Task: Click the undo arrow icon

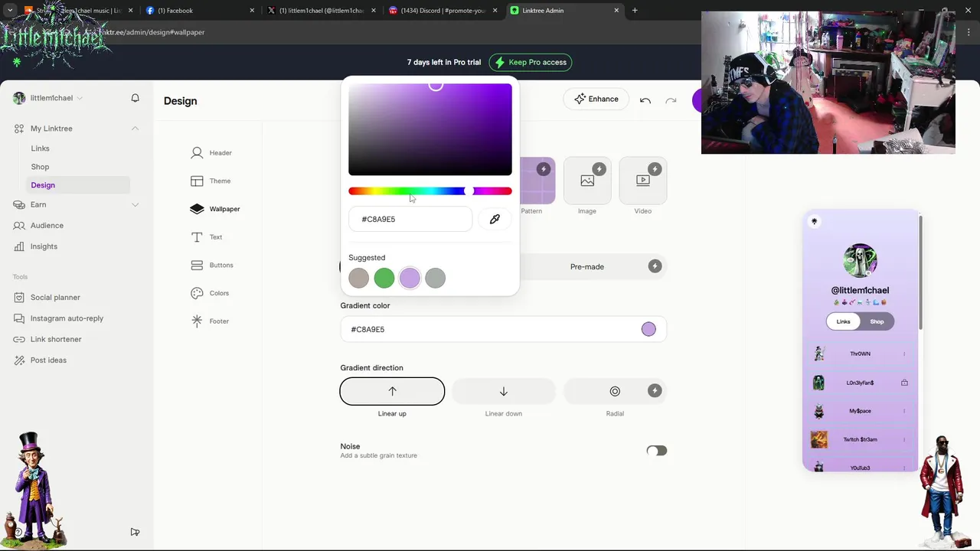Action: [x=645, y=100]
